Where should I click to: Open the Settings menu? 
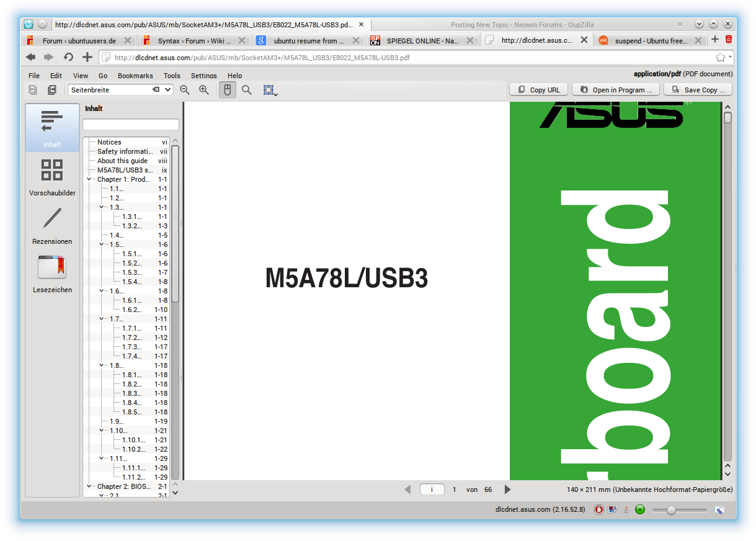(x=204, y=76)
